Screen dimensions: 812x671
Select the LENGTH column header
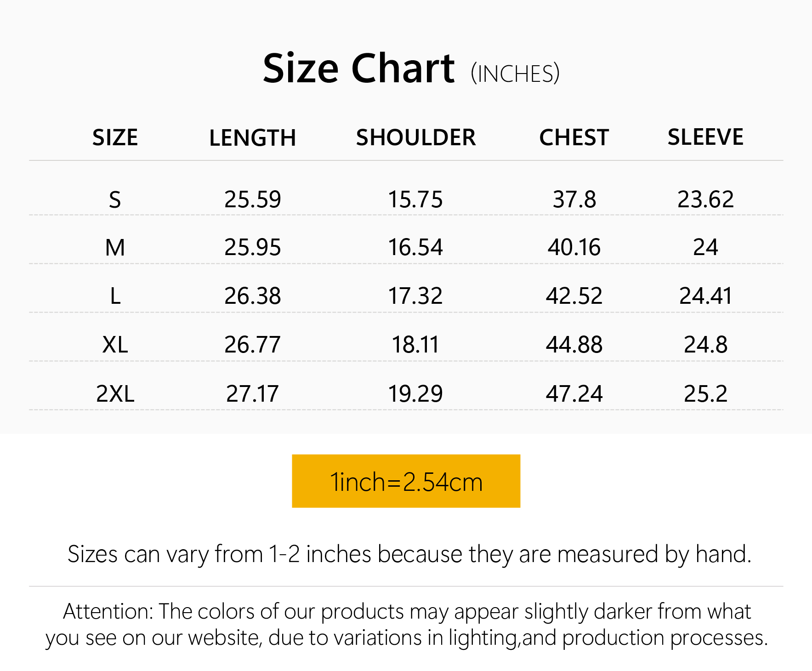pos(252,137)
